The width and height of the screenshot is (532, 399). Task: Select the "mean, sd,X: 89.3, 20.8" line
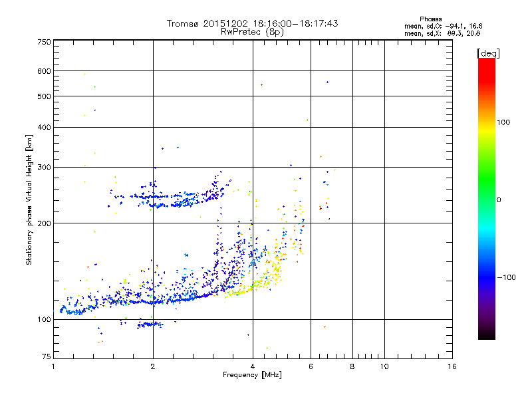point(442,33)
